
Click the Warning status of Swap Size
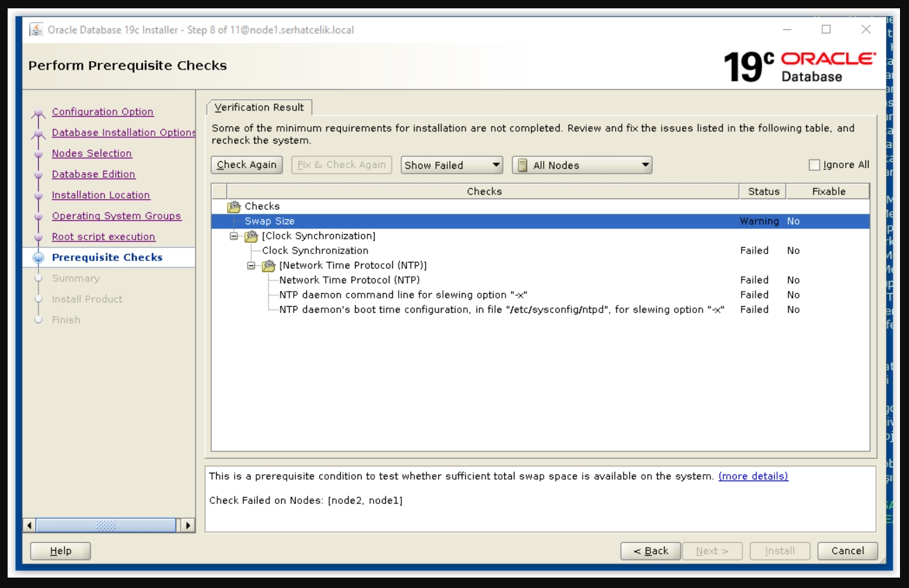pyautogui.click(x=759, y=221)
